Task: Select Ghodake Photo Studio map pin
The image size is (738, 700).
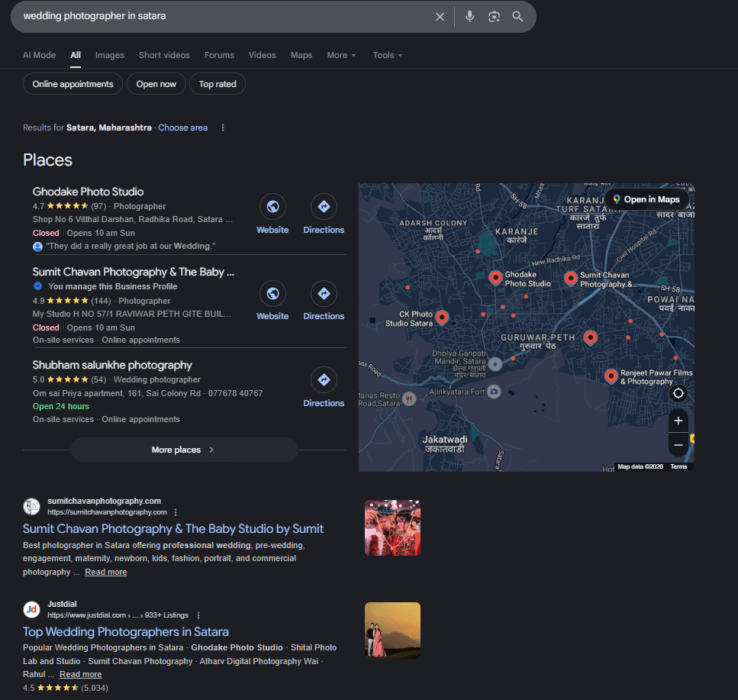Action: click(x=495, y=278)
